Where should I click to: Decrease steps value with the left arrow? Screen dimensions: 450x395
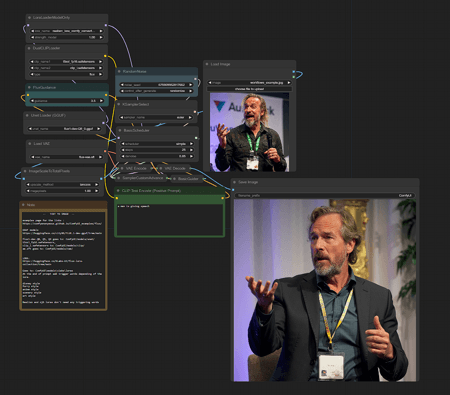pos(123,150)
